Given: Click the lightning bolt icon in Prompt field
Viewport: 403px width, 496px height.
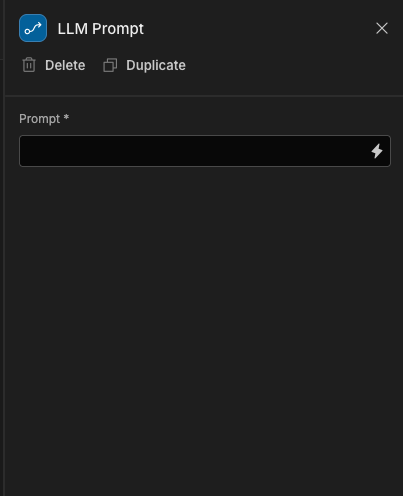Looking at the screenshot, I should click(377, 151).
